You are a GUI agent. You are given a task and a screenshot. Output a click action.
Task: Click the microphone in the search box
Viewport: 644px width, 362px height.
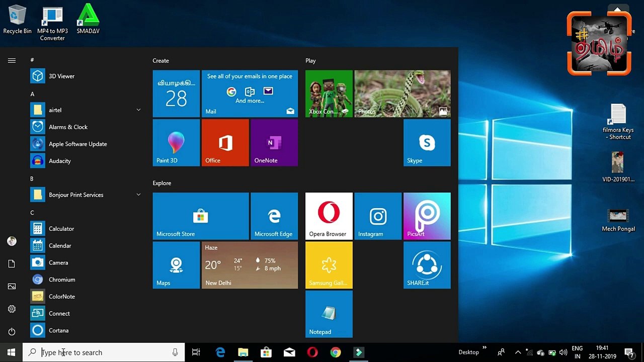click(x=175, y=352)
